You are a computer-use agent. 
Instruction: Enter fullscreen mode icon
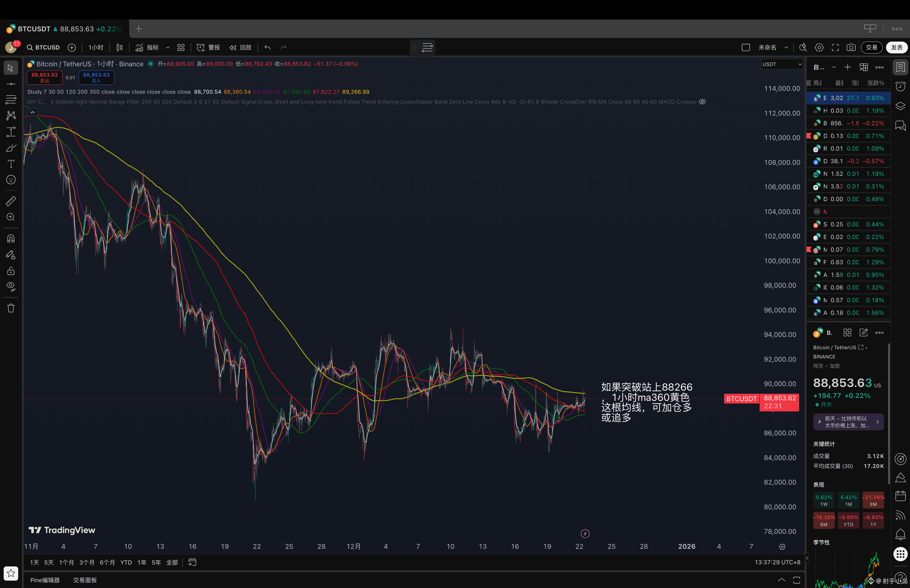click(x=835, y=47)
